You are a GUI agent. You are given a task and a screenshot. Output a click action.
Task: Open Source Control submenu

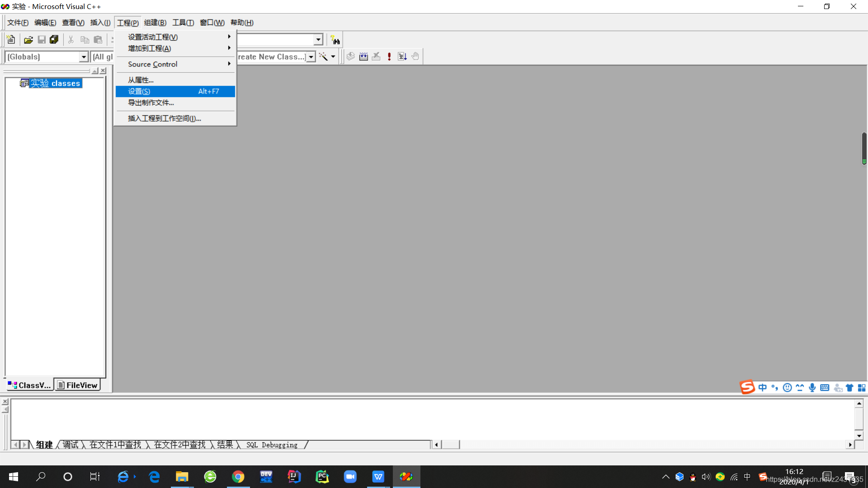[x=175, y=64]
